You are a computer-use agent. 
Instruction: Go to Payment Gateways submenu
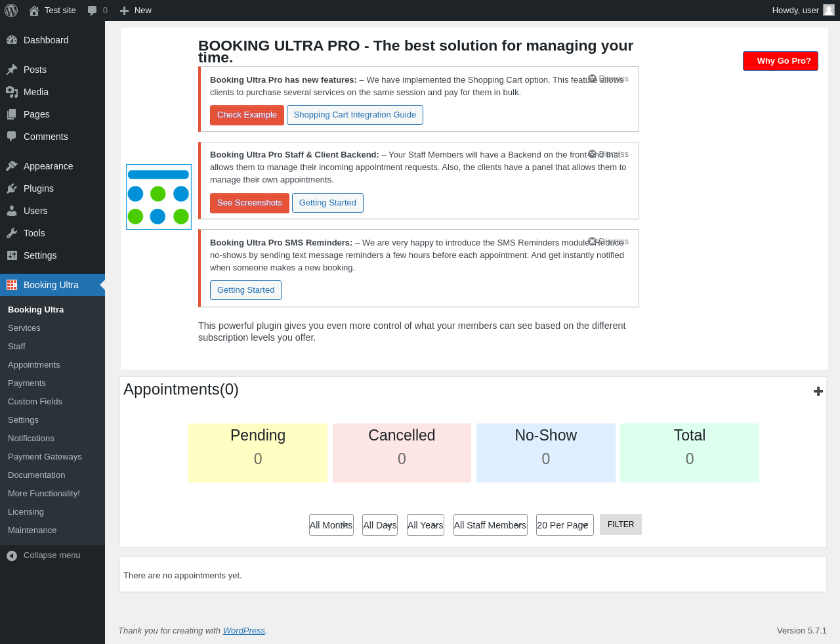45,457
